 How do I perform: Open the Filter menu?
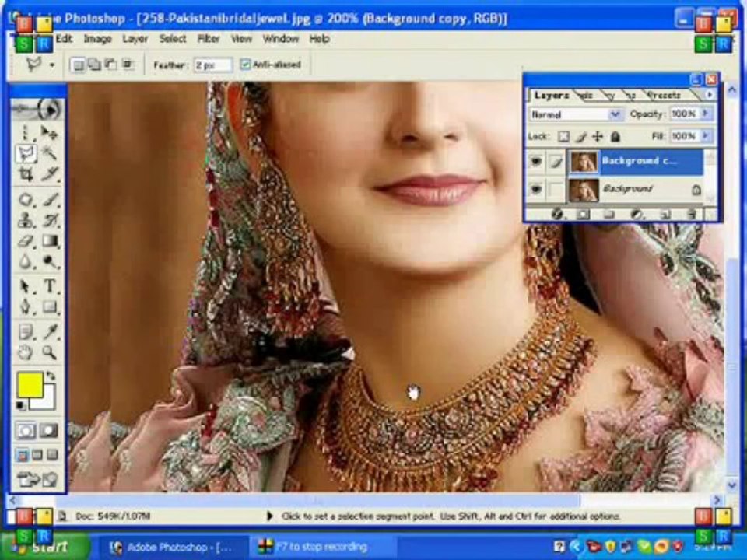point(209,39)
